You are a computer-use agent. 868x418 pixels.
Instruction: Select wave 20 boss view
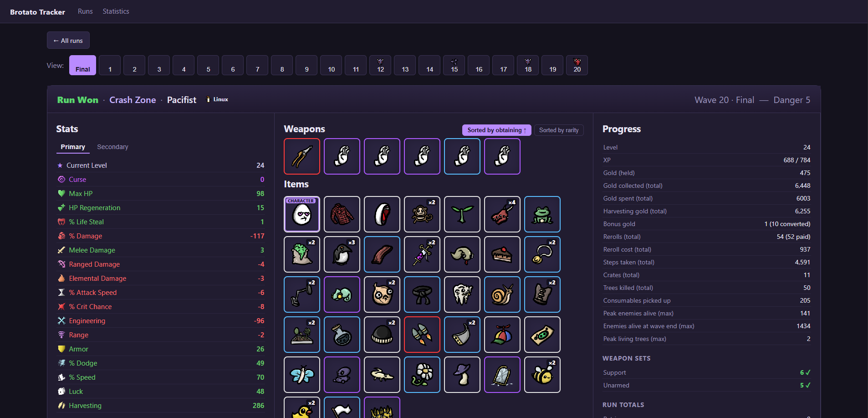[577, 65]
